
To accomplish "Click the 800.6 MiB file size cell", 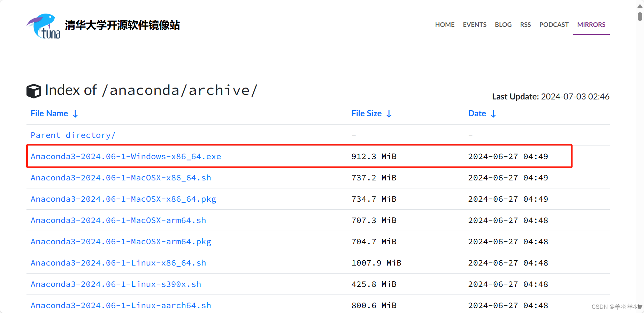I will coord(374,305).
